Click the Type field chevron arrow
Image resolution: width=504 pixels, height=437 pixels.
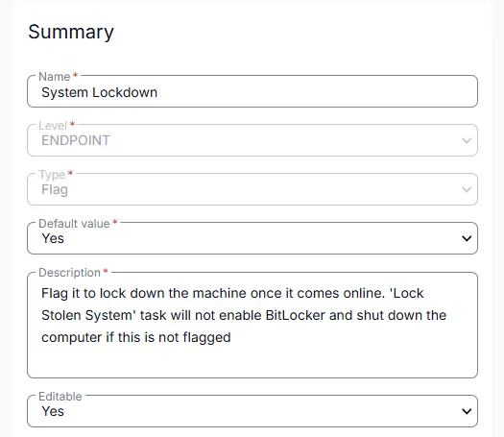tap(467, 189)
